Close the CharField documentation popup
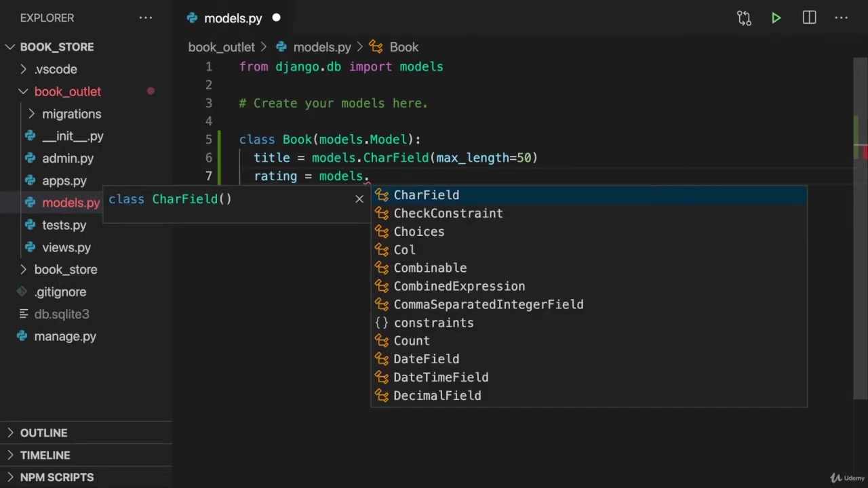The image size is (868, 488). point(359,199)
